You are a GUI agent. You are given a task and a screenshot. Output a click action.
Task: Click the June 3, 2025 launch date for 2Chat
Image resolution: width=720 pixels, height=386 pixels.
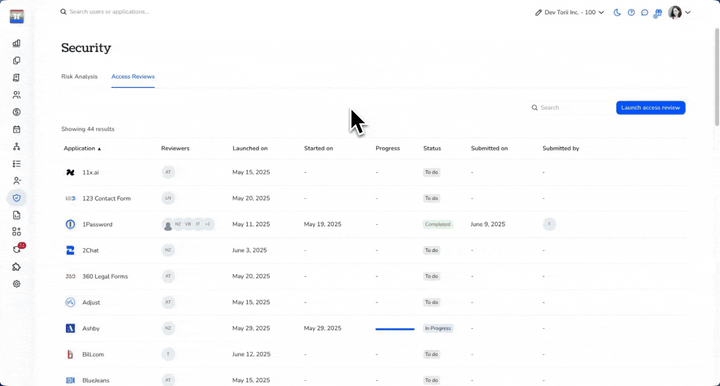click(249, 250)
